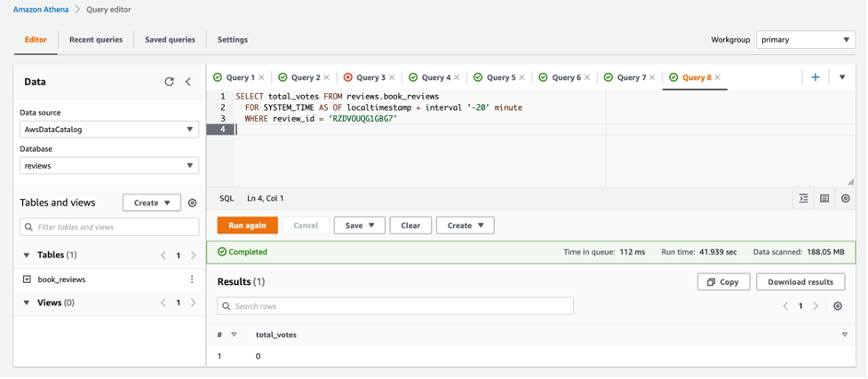Go to next results page

(816, 306)
